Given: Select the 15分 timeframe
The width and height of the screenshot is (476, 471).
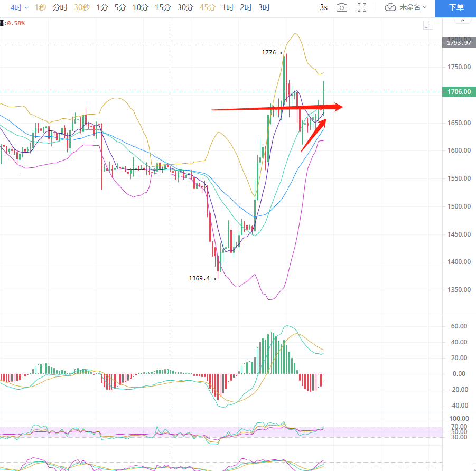Looking at the screenshot, I should pyautogui.click(x=163, y=7).
